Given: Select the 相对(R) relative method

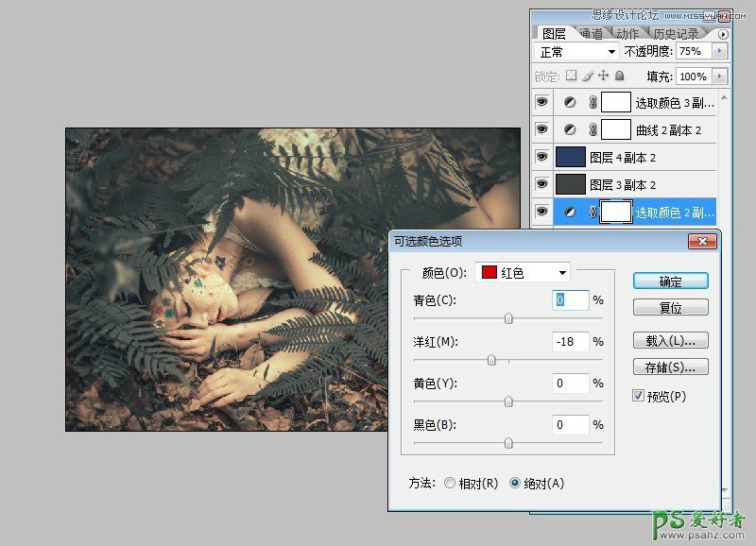Looking at the screenshot, I should point(449,483).
